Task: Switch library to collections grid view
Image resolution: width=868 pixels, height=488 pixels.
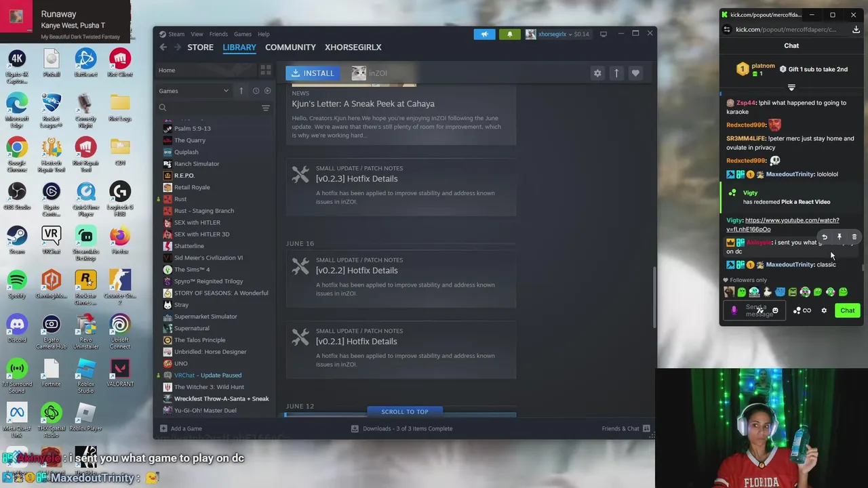Action: pyautogui.click(x=266, y=70)
